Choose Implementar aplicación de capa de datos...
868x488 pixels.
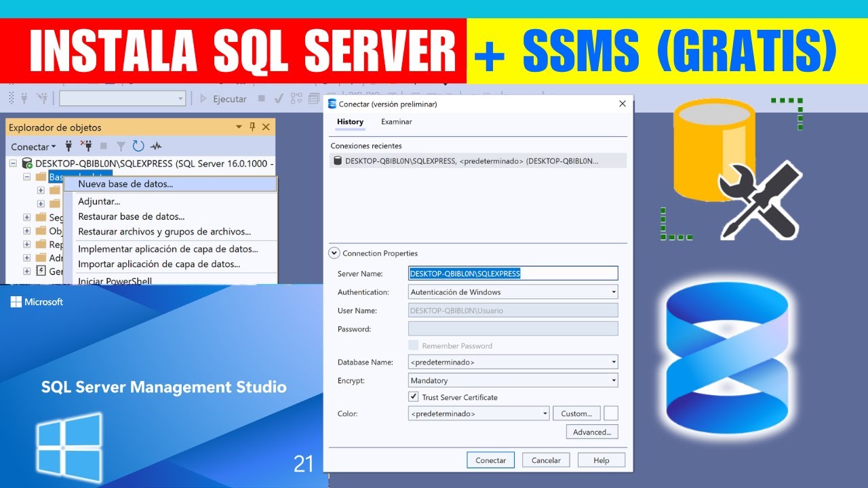pos(170,249)
